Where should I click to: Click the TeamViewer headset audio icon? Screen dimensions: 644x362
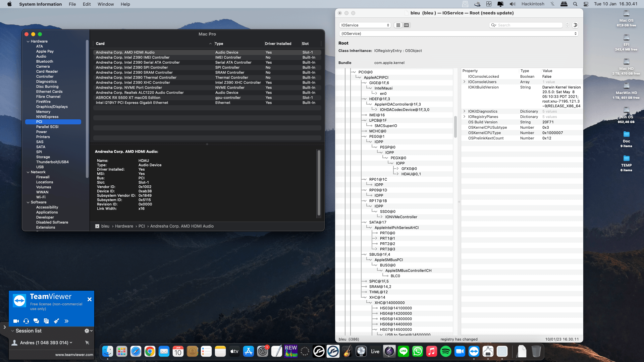coord(26,321)
